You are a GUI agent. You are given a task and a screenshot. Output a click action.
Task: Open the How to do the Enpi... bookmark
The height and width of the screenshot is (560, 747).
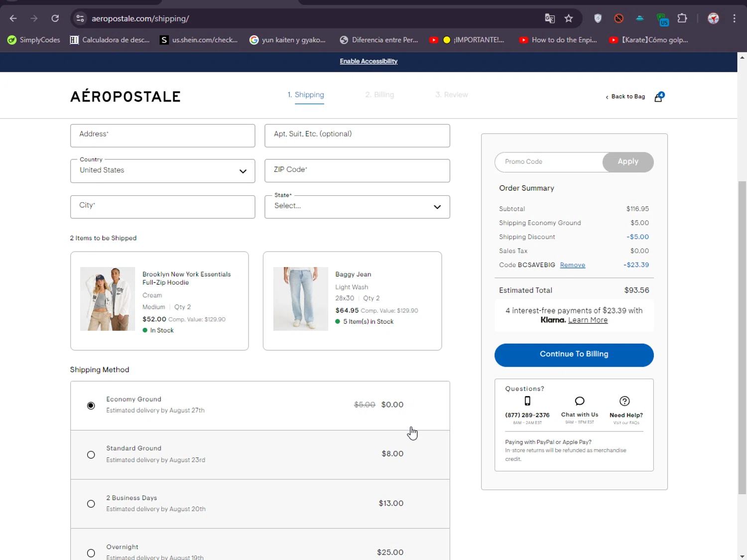tap(558, 40)
